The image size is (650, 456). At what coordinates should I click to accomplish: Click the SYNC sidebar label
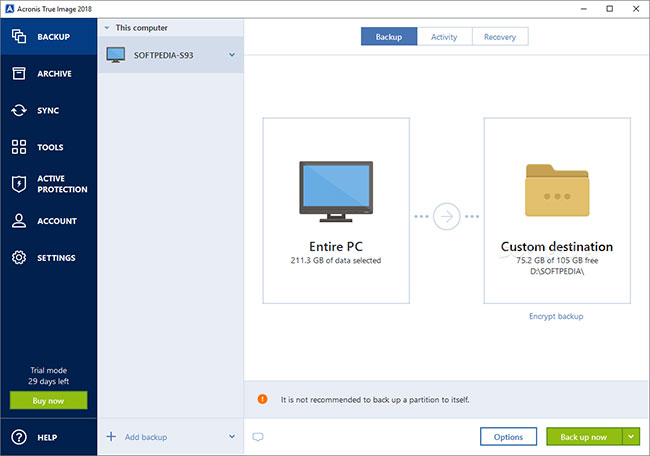tap(48, 111)
